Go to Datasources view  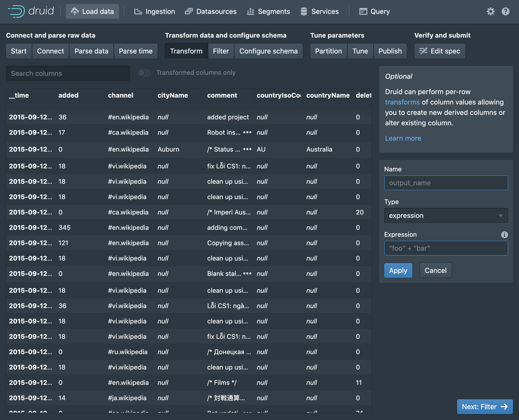click(211, 11)
